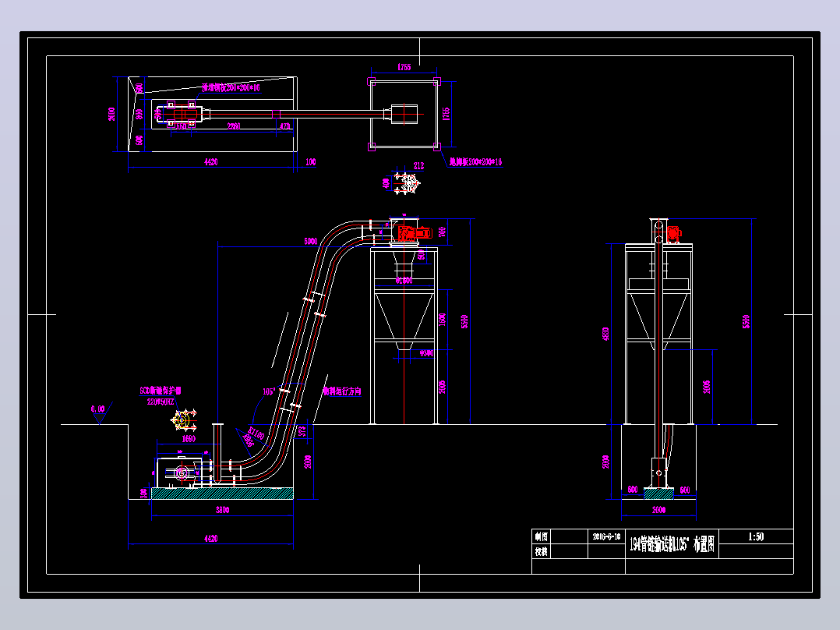Click the 1690 dimension above tail drive

click(189, 439)
